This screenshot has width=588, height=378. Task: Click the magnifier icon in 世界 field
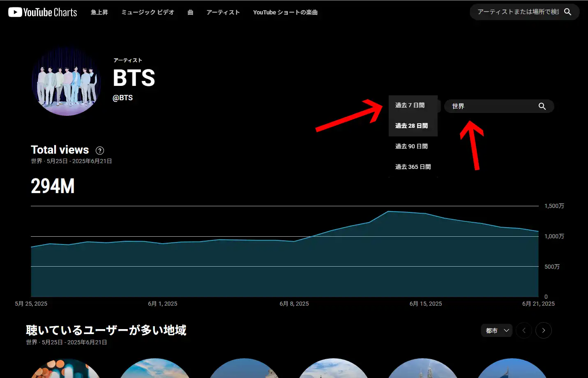(x=542, y=106)
